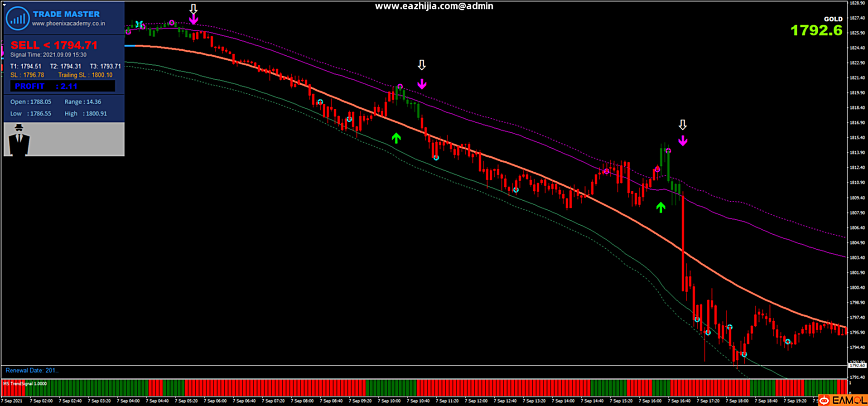Click the 7 Sep 16:00 time axis label
868x406 pixels.
[651, 401]
